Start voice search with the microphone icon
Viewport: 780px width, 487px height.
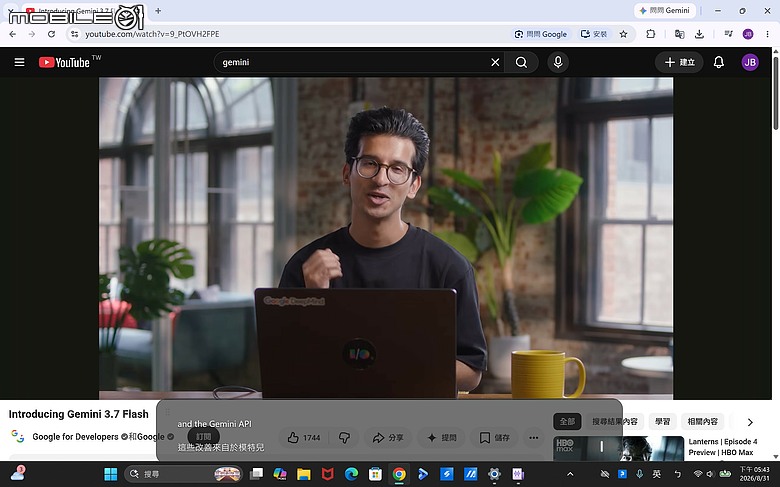point(558,62)
